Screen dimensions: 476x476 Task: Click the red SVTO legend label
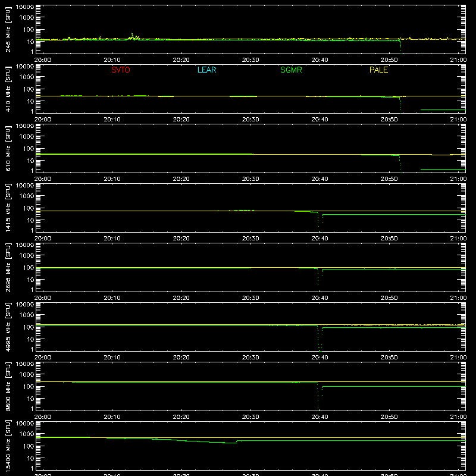tap(121, 70)
